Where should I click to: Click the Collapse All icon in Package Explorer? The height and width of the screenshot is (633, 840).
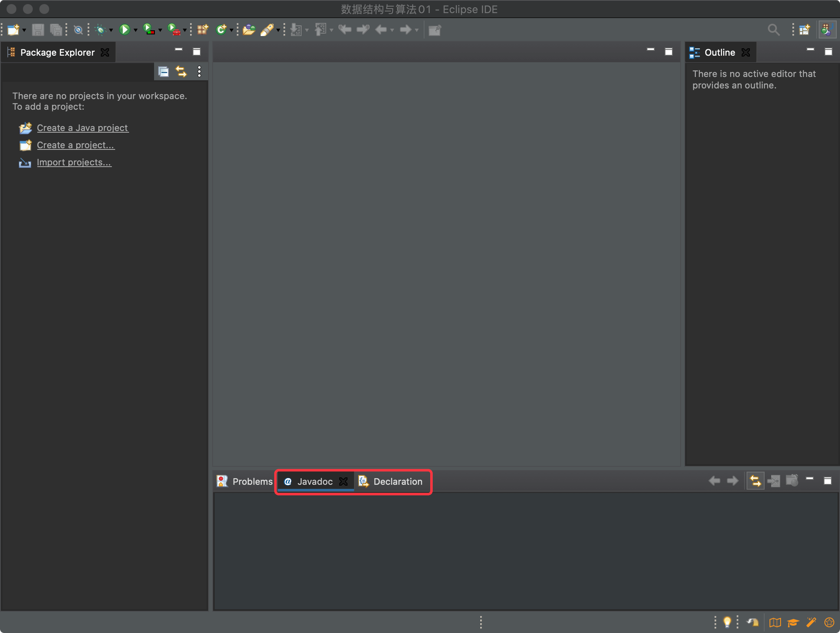pyautogui.click(x=164, y=72)
